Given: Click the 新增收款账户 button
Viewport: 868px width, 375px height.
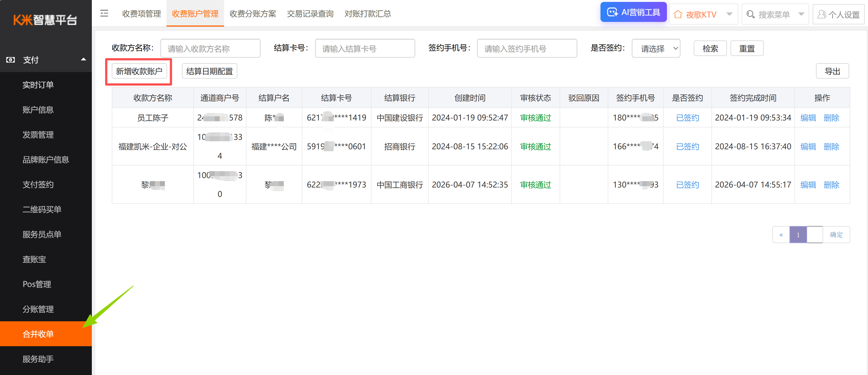Looking at the screenshot, I should pos(139,71).
